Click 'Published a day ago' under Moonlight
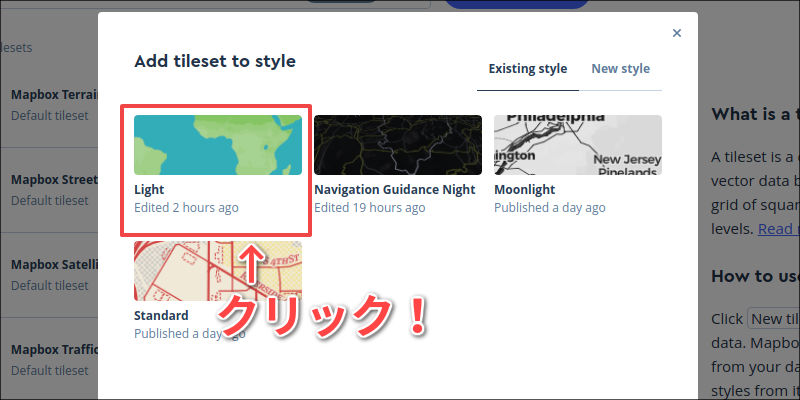This screenshot has width=800, height=400. tap(549, 208)
